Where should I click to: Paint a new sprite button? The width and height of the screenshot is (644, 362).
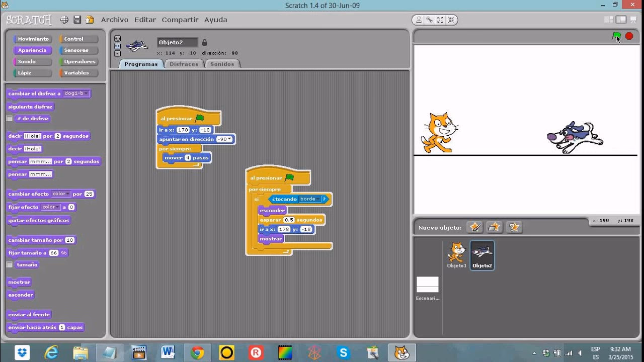474,227
